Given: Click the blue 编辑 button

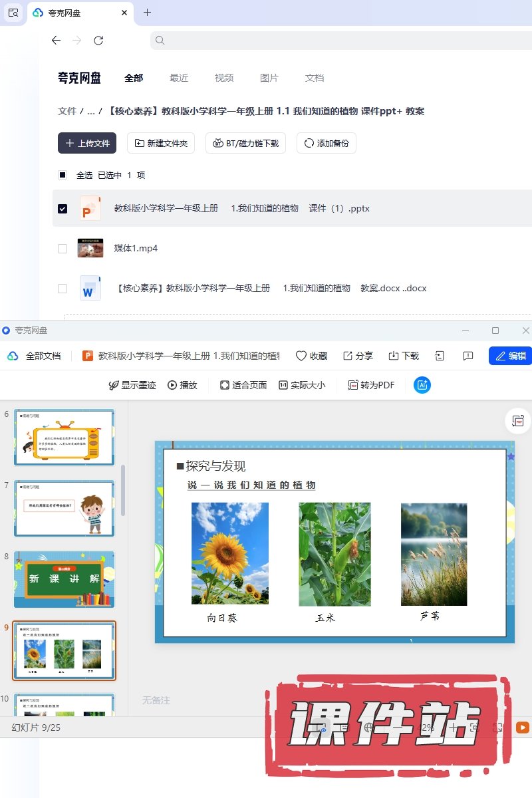Looking at the screenshot, I should (510, 356).
